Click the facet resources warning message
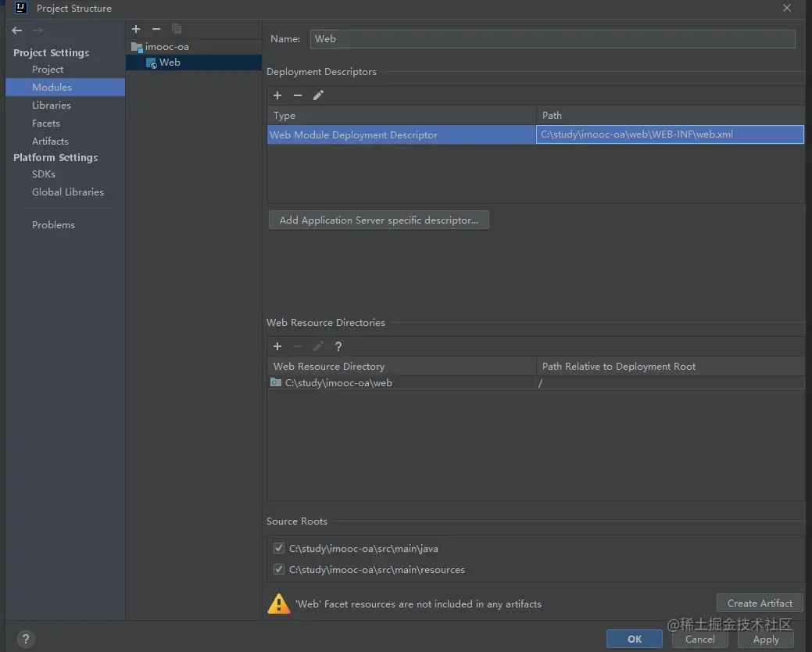Screen dimensions: 812x652 pos(418,604)
